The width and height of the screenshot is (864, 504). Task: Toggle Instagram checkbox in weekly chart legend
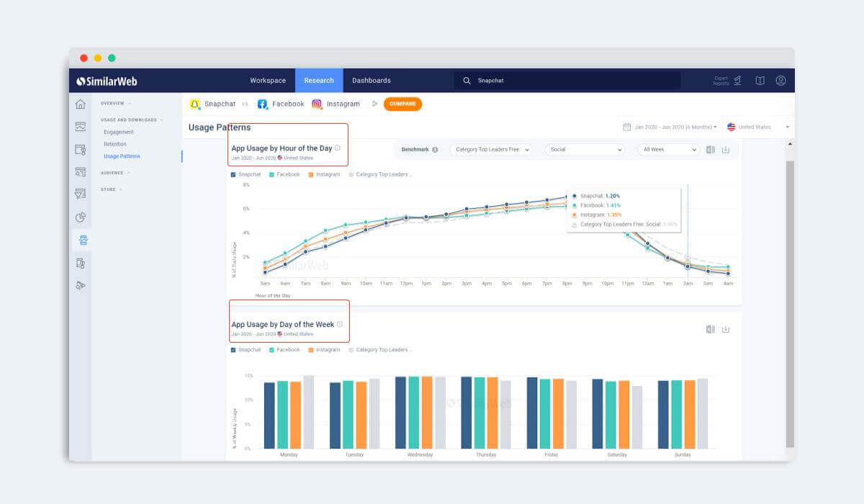(x=311, y=350)
